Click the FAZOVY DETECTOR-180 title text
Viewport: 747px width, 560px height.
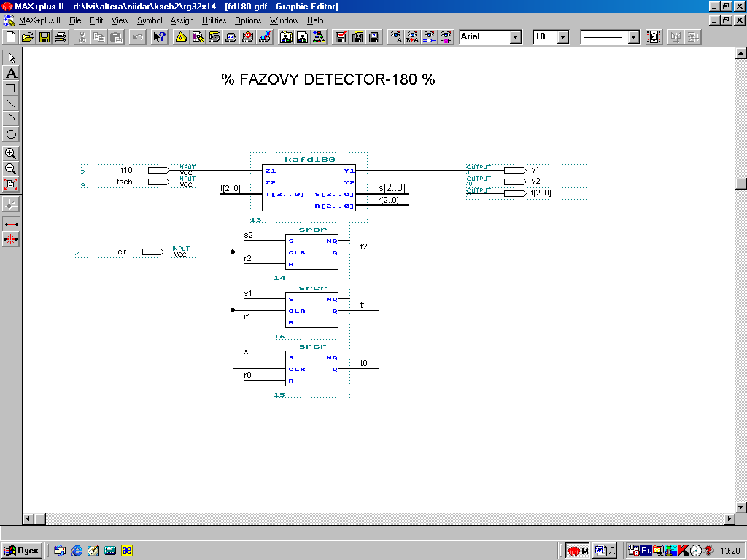(328, 79)
